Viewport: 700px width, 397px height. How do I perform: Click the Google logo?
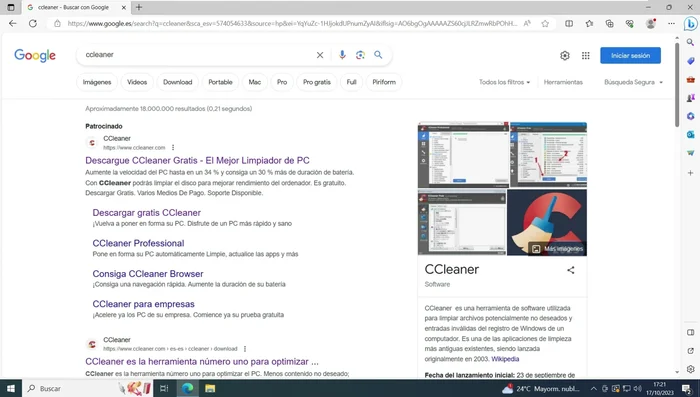click(x=35, y=55)
